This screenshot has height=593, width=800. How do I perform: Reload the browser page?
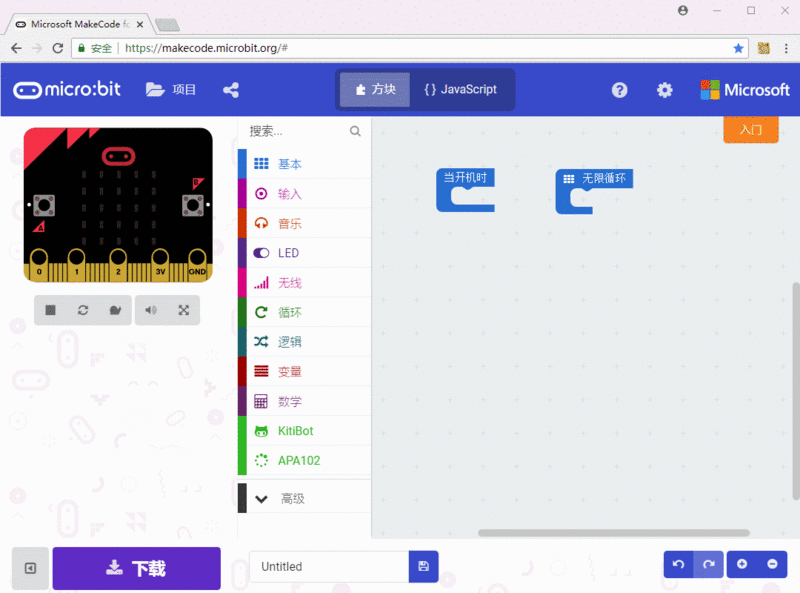58,48
